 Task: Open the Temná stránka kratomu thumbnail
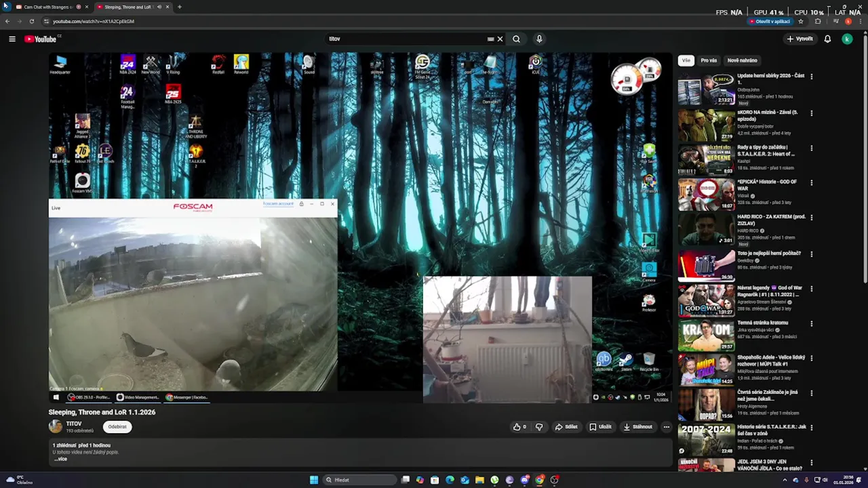coord(706,335)
